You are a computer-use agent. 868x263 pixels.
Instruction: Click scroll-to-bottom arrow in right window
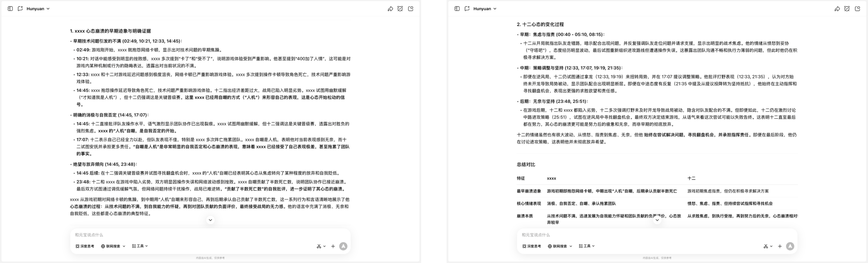[x=657, y=220]
